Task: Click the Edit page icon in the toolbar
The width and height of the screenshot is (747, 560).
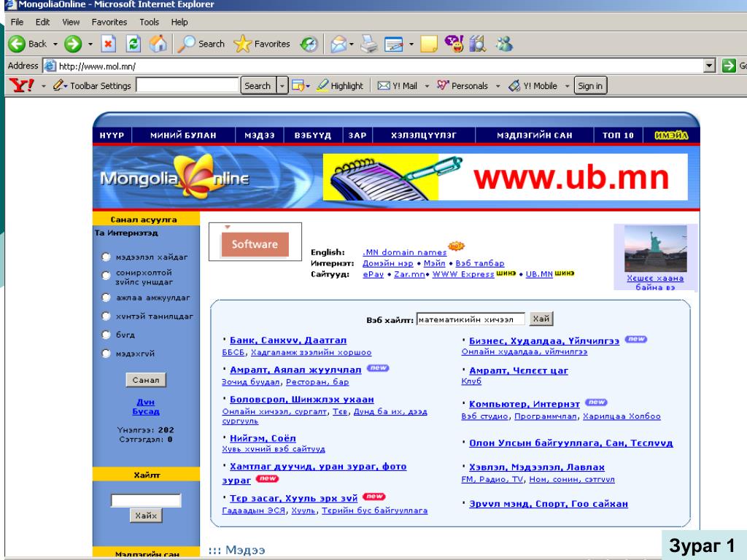Action: coord(394,44)
